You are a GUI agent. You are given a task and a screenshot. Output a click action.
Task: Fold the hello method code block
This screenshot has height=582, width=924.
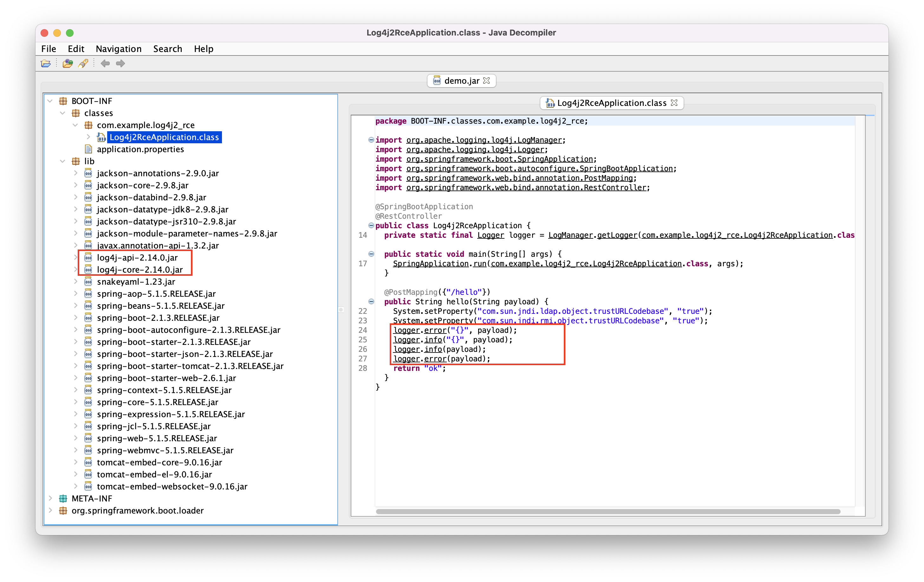pos(371,301)
